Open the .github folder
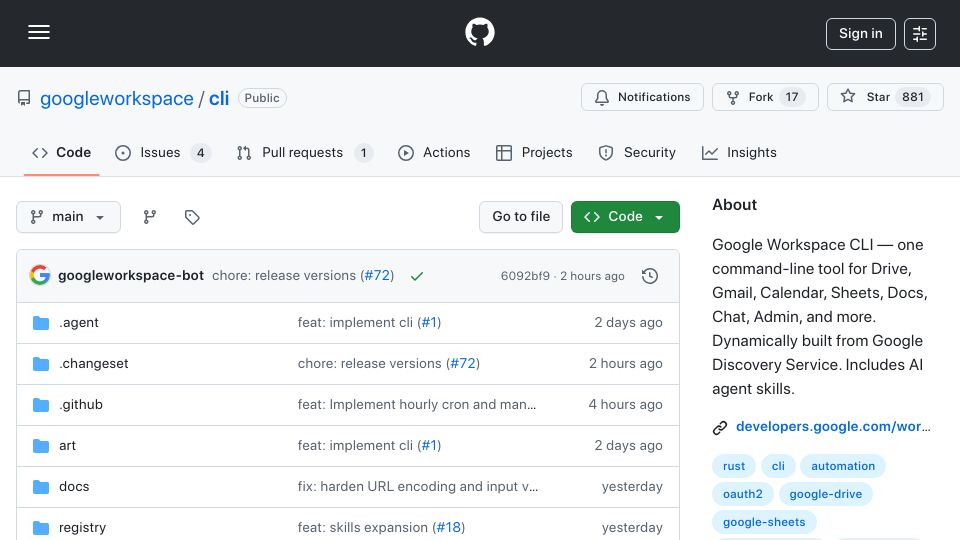 click(x=81, y=405)
